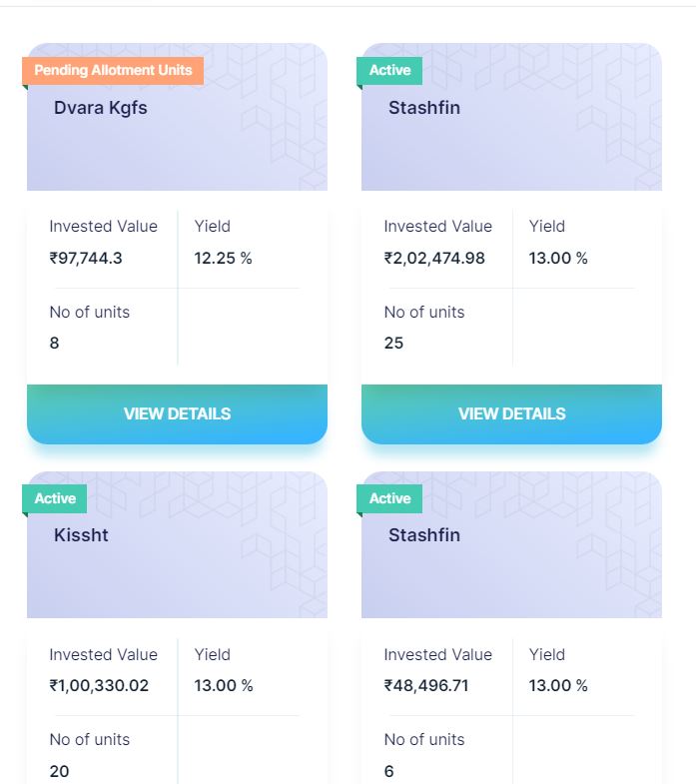Viewport: 696px width, 784px height.
Task: Select the Kissht card title
Action: [81, 535]
